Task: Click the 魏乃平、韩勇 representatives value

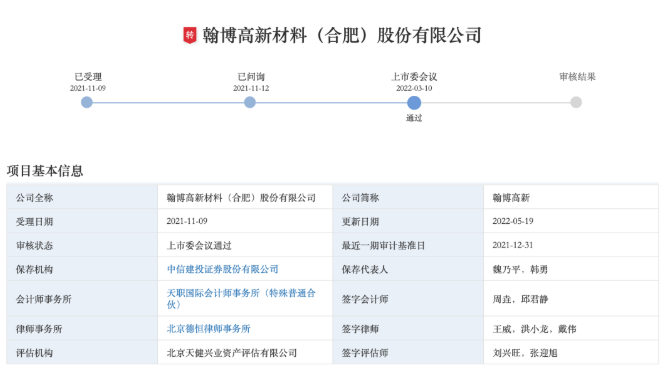Action: [520, 269]
